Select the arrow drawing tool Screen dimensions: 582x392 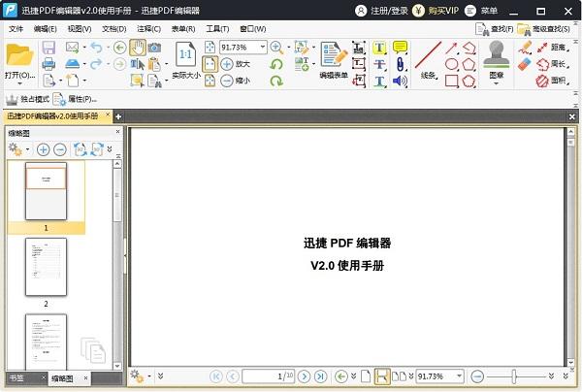[x=451, y=48]
